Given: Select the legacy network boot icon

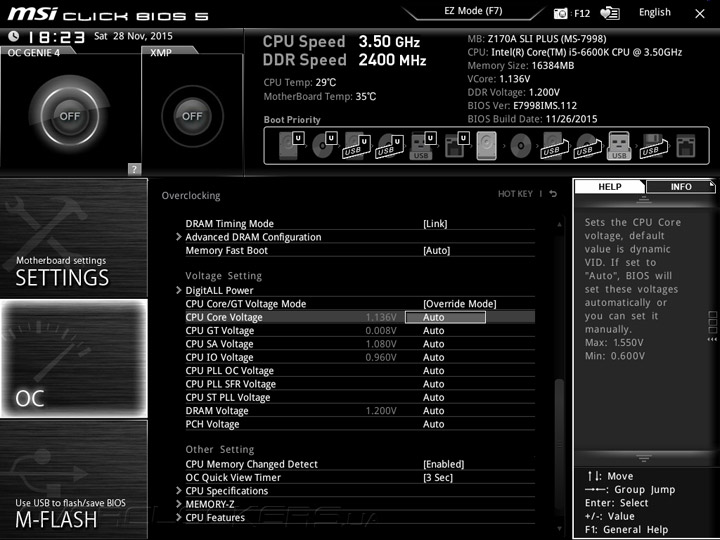Looking at the screenshot, I should (x=686, y=146).
